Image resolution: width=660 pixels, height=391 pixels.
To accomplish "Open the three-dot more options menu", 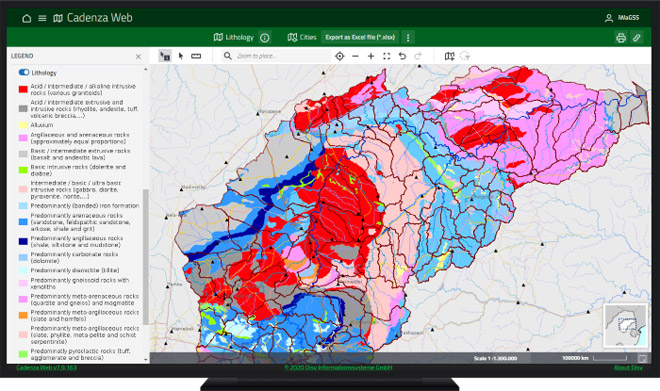I will [x=408, y=37].
